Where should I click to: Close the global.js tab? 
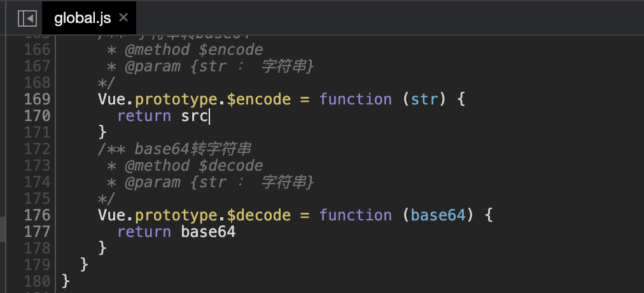coord(123,18)
